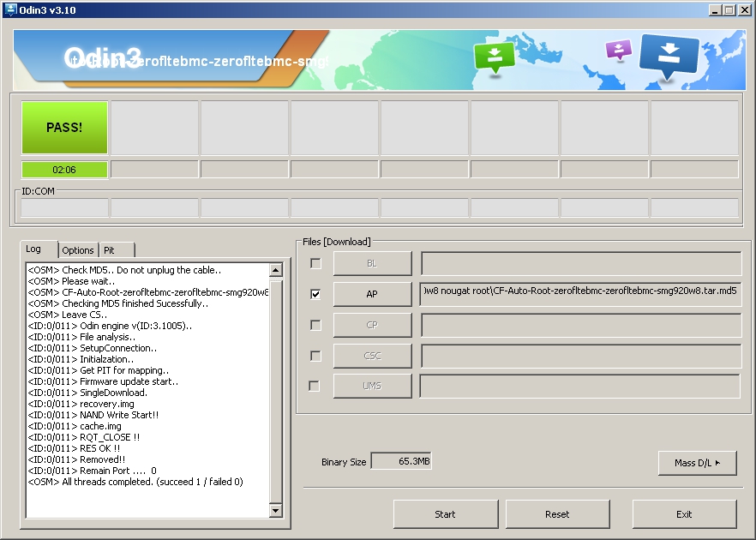Uncheck the AP file checkbox
Image resolution: width=756 pixels, height=540 pixels.
tap(315, 294)
